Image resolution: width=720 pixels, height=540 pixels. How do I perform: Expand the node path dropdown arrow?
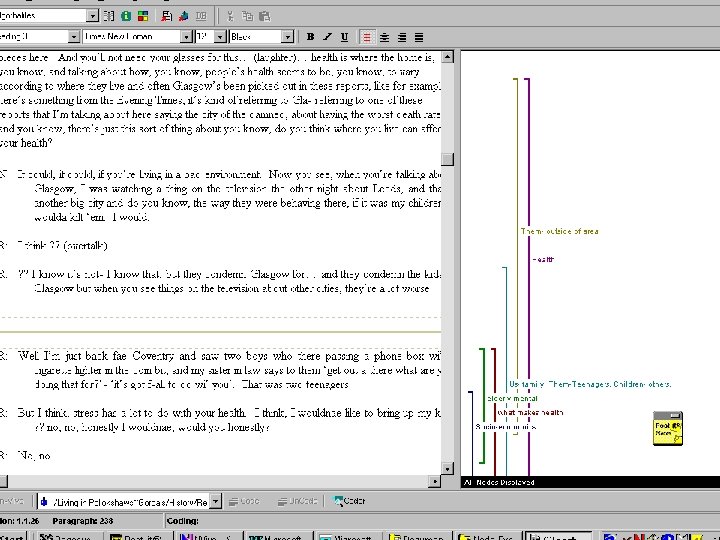point(216,501)
